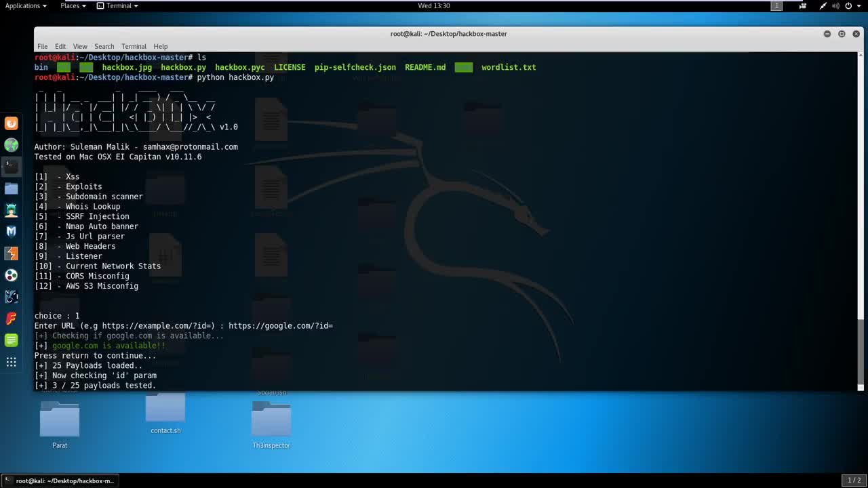The width and height of the screenshot is (868, 488).
Task: Launch the green globe browser dock icon
Action: 11,145
